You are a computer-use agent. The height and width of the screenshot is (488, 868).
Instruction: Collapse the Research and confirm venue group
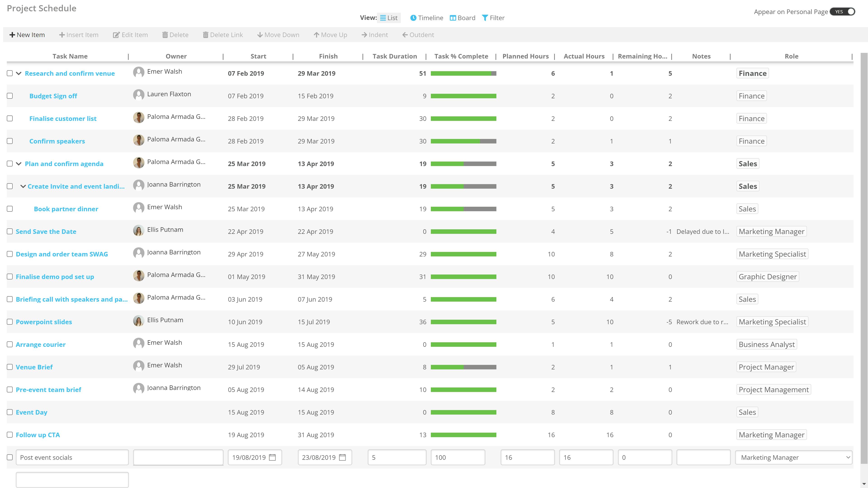pos(19,73)
